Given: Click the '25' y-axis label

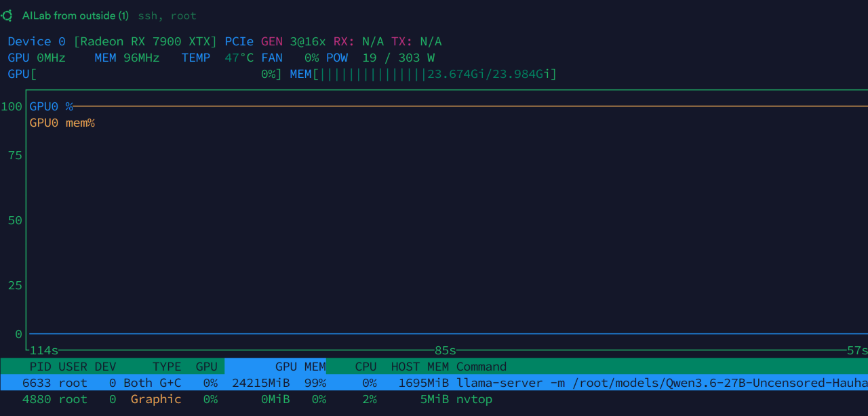Looking at the screenshot, I should 15,285.
